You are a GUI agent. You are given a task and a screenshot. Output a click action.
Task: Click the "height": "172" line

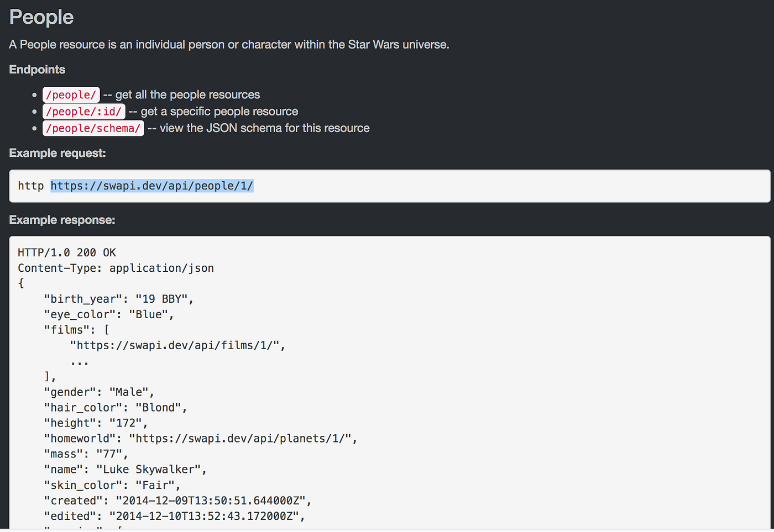click(x=96, y=423)
